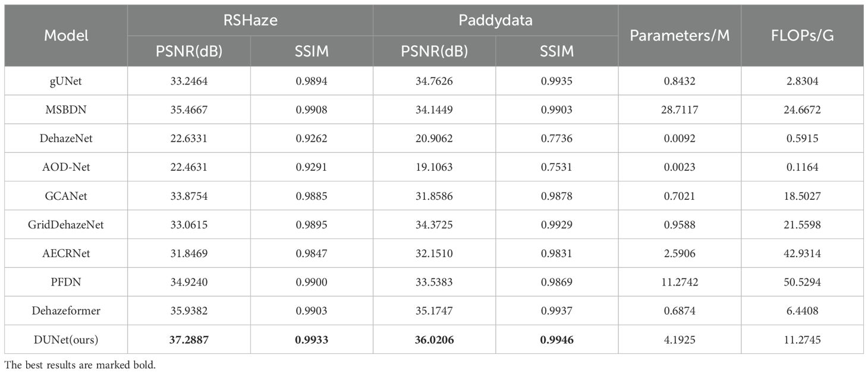Viewport: 868px width, 373px height.
Task: Select the DUNet(ours) model cell
Action: click(x=66, y=340)
